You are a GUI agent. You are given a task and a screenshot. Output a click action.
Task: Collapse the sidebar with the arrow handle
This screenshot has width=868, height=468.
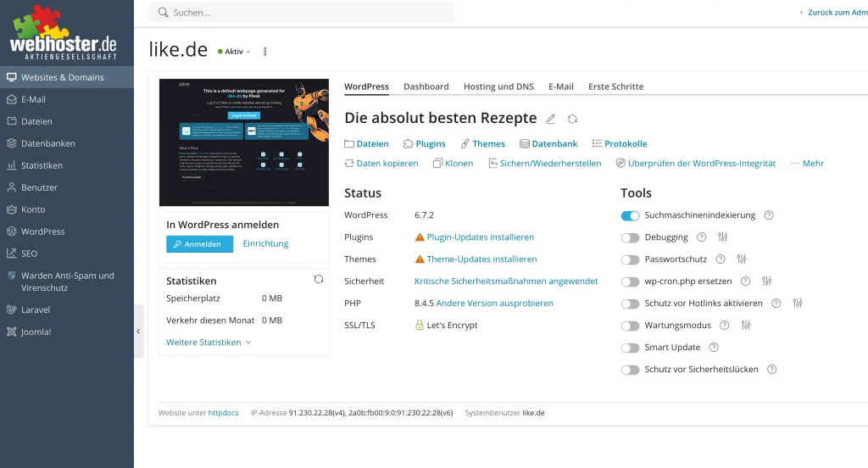tap(138, 331)
